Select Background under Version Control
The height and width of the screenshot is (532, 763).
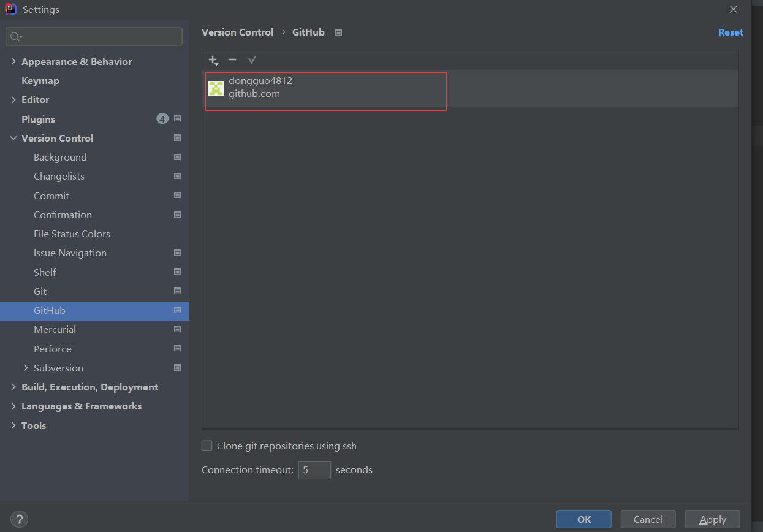pos(60,157)
